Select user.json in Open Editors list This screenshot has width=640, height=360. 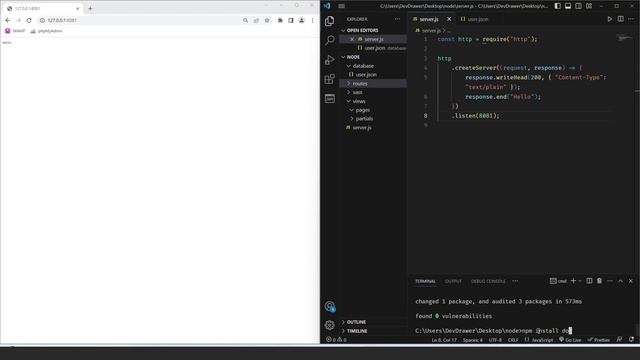(x=373, y=48)
